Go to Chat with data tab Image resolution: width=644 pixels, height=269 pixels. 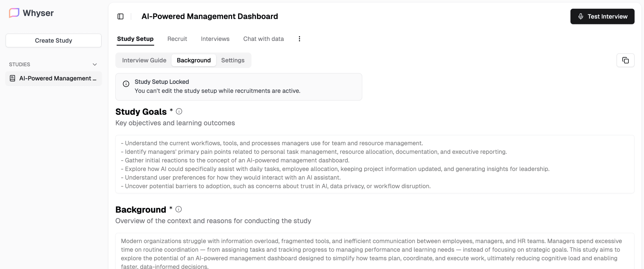tap(263, 39)
